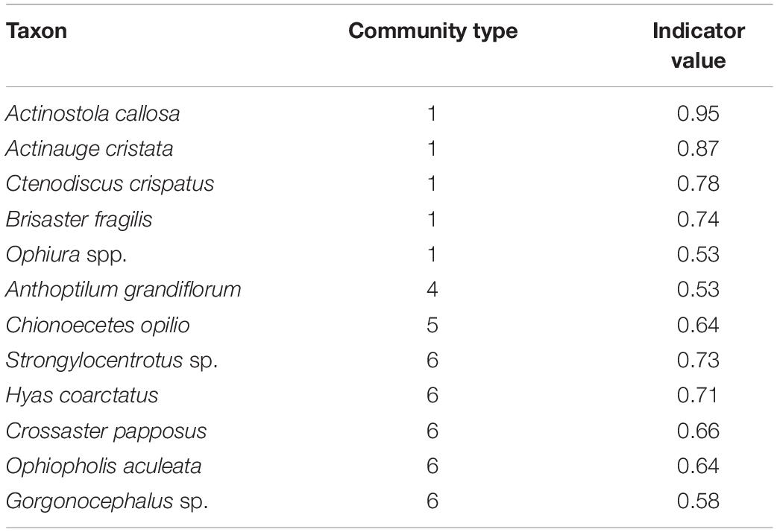Select the Actinostola callosa taxon name
Screen dimensions: 777x532
[92, 113]
